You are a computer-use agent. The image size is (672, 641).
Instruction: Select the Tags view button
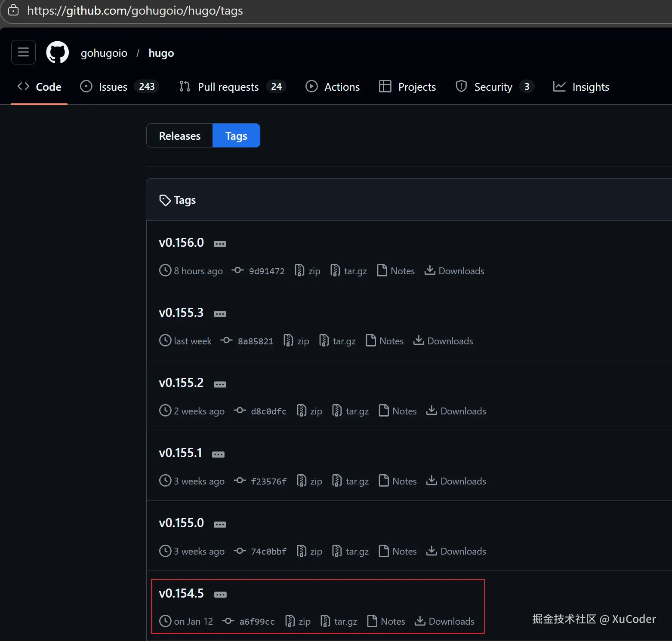(236, 135)
